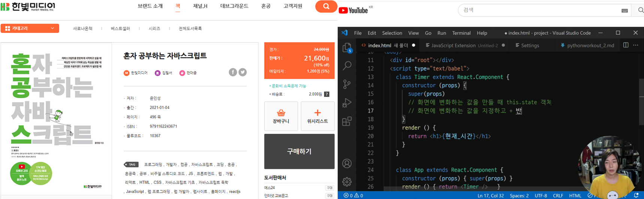The width and height of the screenshot is (644, 199).
Task: Go to 전체도서목록 link
Action: tap(190, 28)
